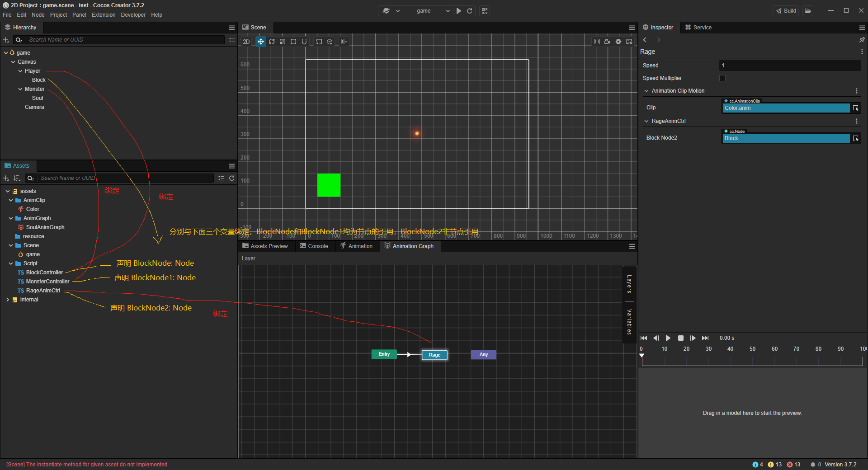Open the File menu
Viewport: 868px width, 470px height.
(x=7, y=15)
